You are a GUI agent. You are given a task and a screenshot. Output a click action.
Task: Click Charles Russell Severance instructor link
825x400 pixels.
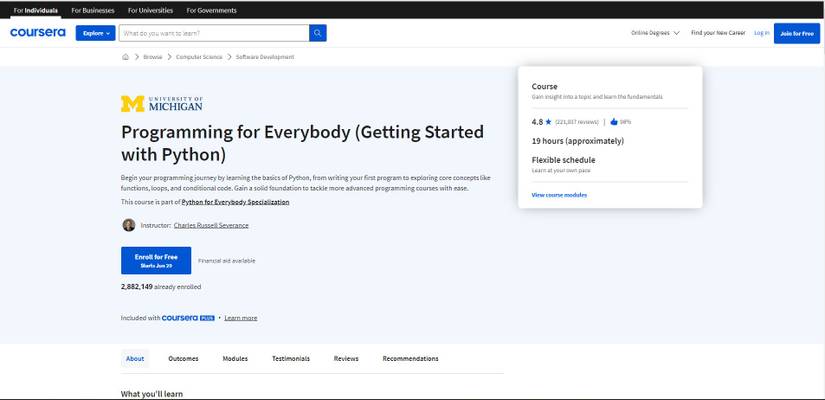click(211, 225)
